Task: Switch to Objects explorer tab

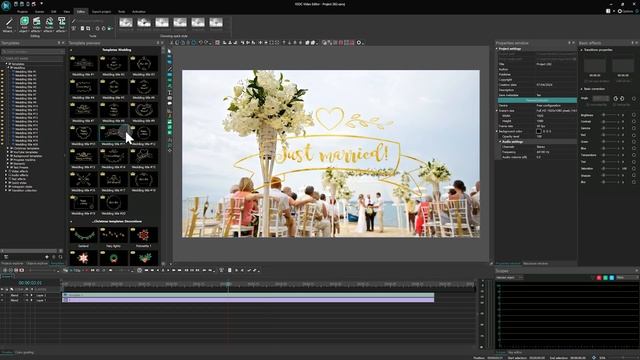Action: [37, 264]
